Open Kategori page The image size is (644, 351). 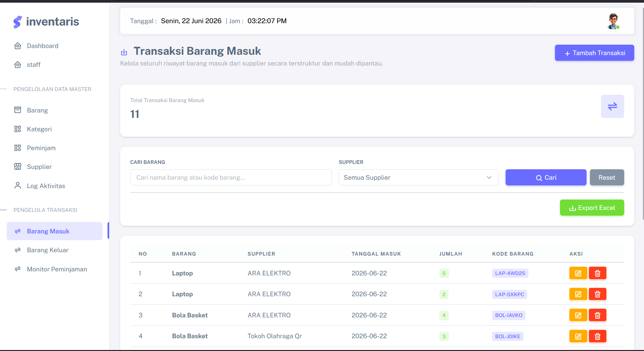[54, 129]
